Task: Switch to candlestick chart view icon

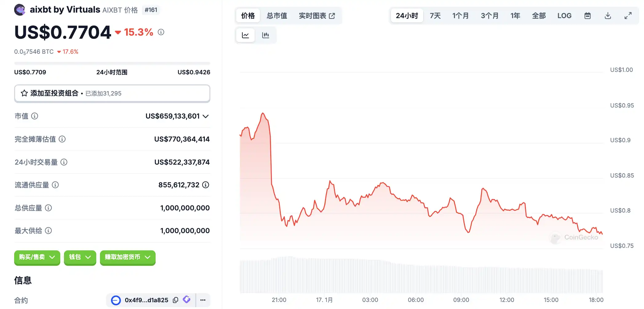Action: coord(266,35)
